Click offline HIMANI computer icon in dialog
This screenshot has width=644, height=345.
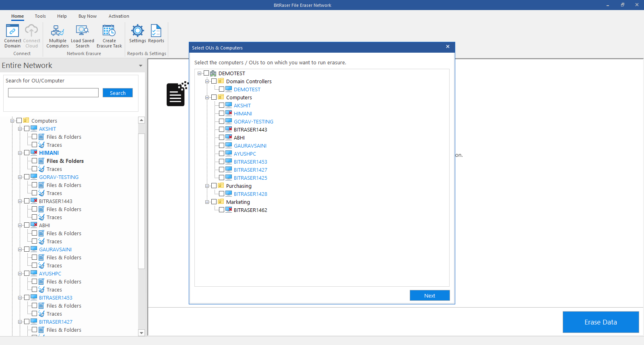(229, 113)
